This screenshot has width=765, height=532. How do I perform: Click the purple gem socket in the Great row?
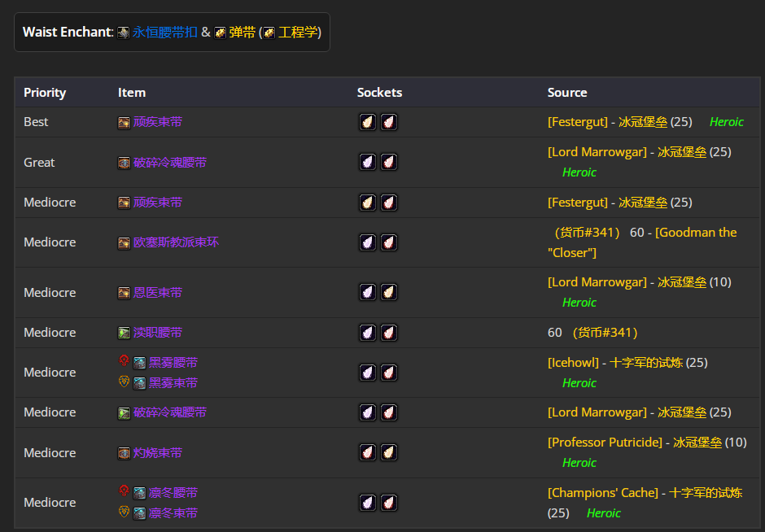tap(368, 162)
